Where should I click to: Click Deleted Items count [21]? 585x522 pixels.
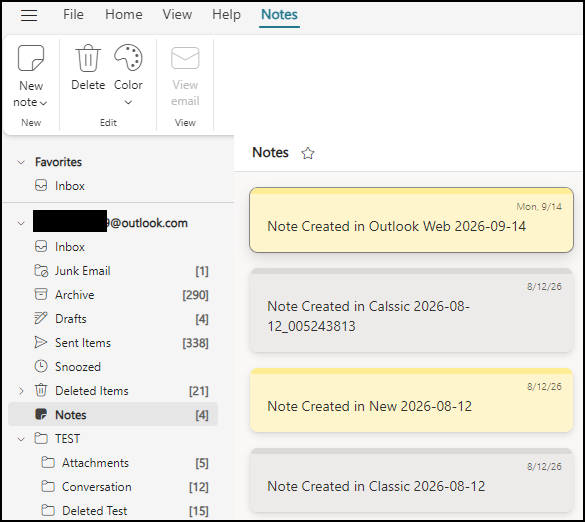(x=198, y=391)
